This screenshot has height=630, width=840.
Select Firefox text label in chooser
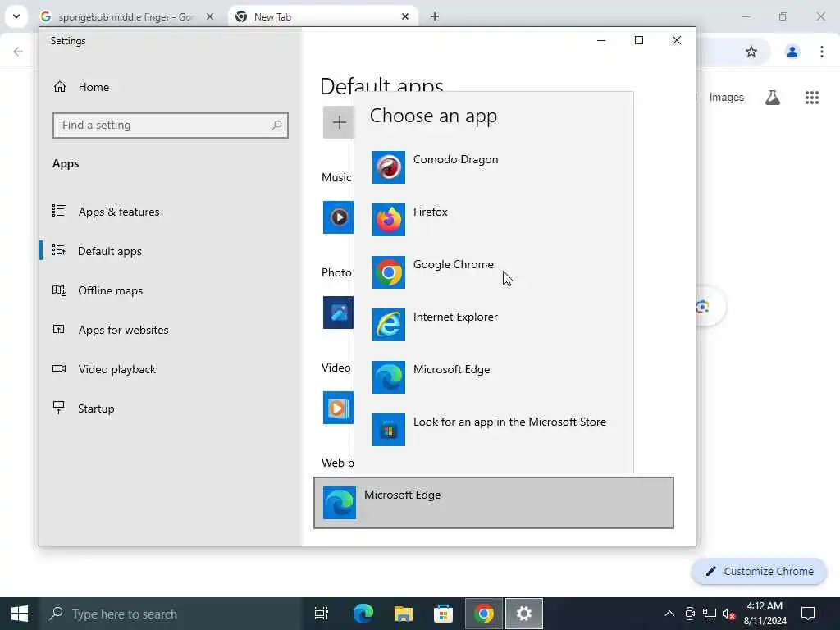(x=430, y=212)
